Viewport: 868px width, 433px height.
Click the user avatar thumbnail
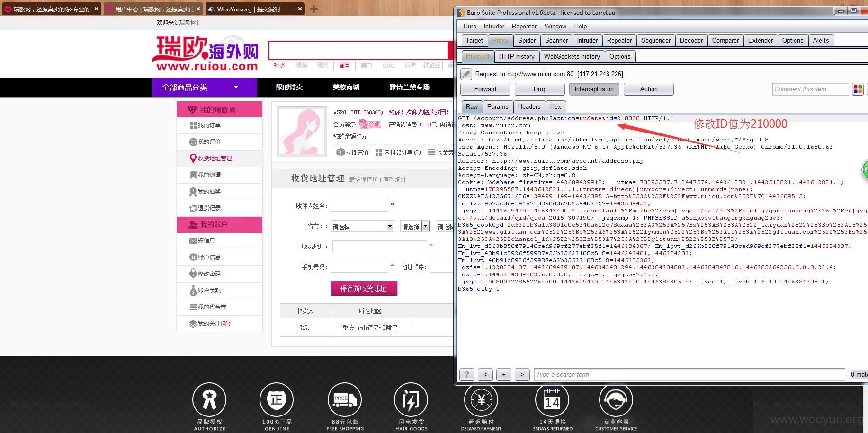click(x=302, y=132)
